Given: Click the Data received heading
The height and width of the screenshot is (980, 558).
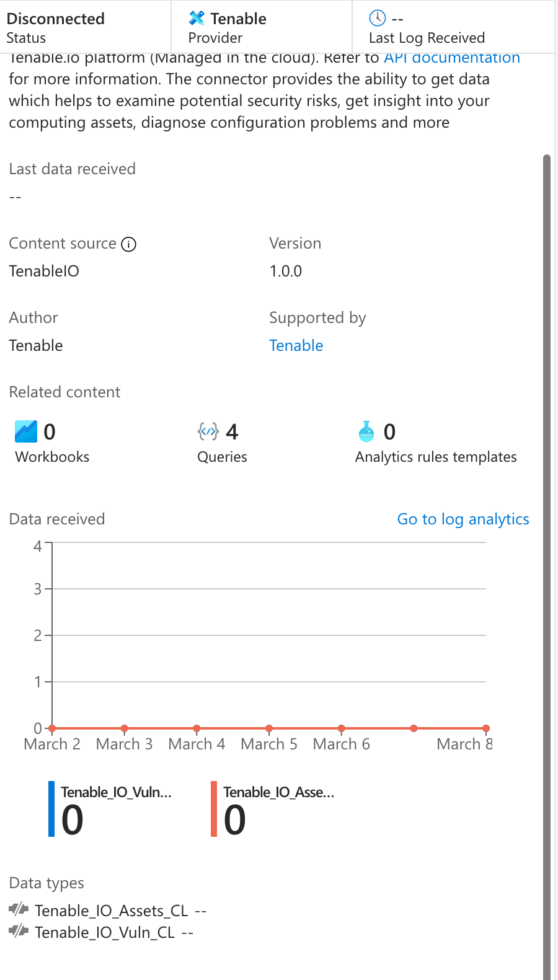Looking at the screenshot, I should pyautogui.click(x=57, y=519).
